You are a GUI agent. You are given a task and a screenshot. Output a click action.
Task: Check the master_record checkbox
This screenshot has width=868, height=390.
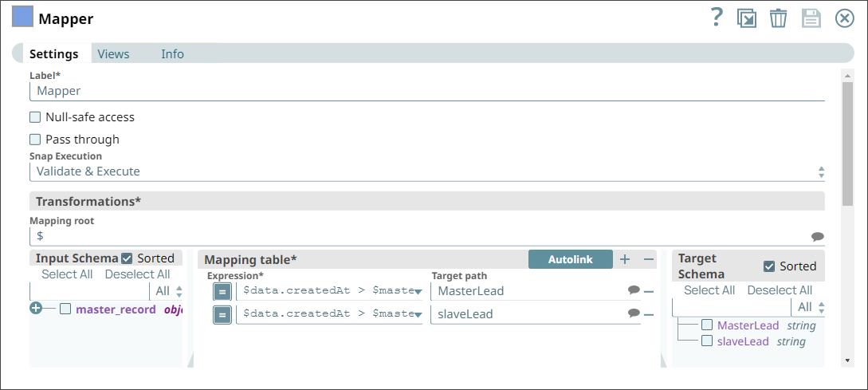[x=65, y=309]
